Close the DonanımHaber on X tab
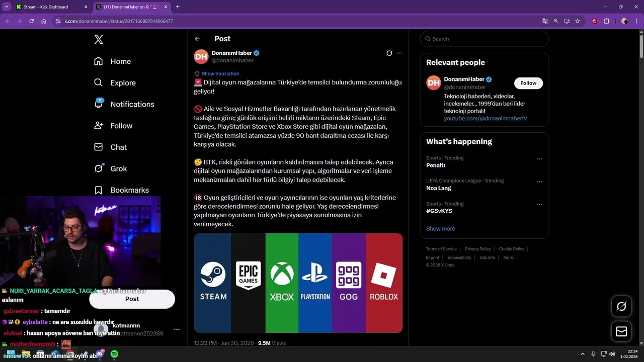644x362 pixels. 166,7
